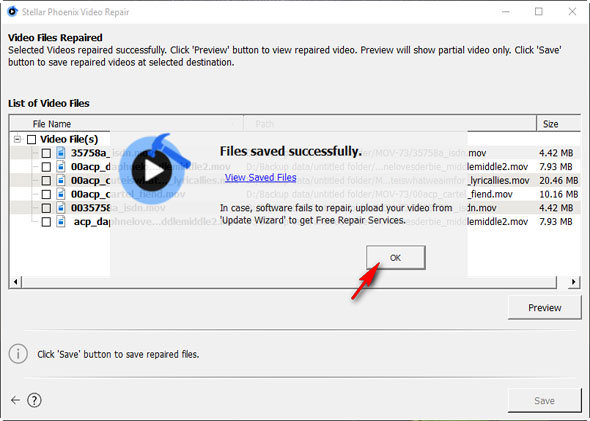
Task: Click the file icon of 35758a_isdn.mov
Action: pos(61,153)
